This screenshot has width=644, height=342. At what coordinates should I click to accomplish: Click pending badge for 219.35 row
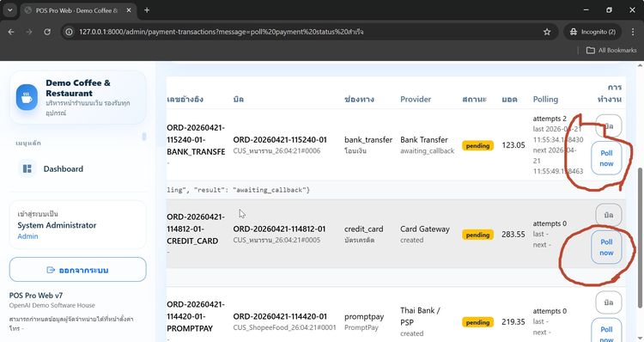click(x=477, y=322)
